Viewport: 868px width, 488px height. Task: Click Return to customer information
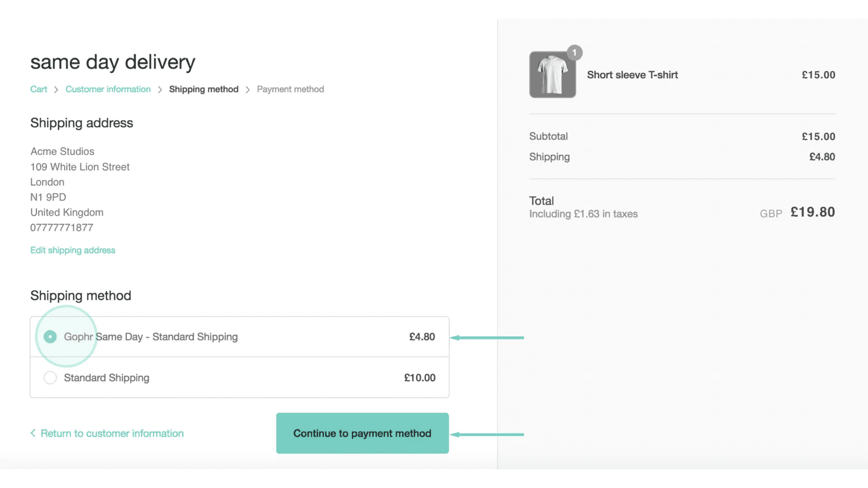click(112, 433)
